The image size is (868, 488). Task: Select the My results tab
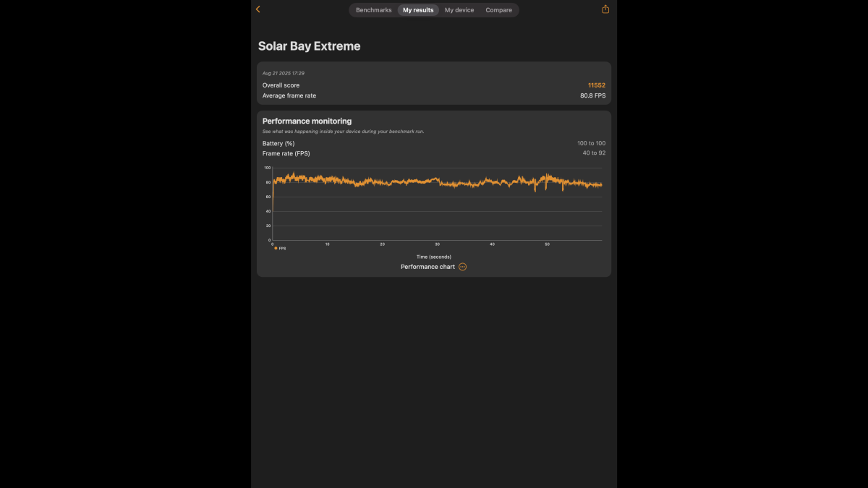pos(418,10)
